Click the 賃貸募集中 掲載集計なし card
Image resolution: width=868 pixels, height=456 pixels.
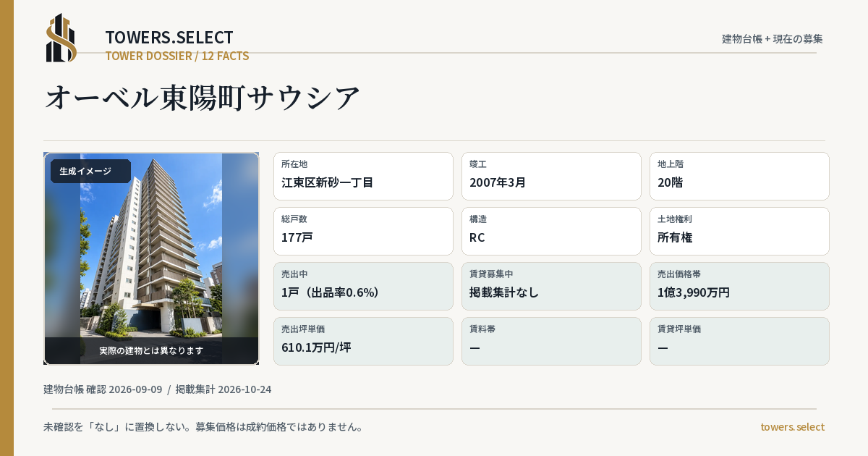pyautogui.click(x=551, y=286)
